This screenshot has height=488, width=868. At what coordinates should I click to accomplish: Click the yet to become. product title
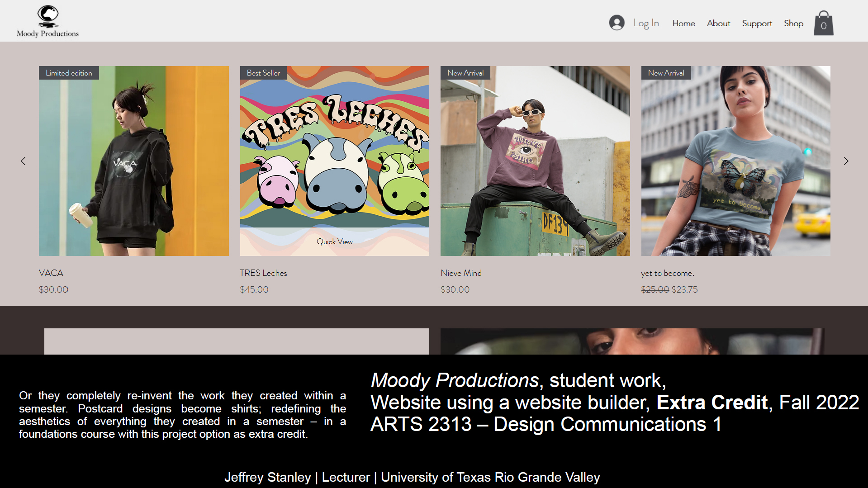[x=667, y=273]
